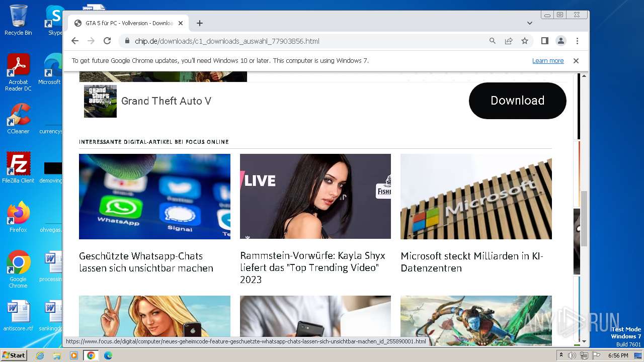The height and width of the screenshot is (362, 644).
Task: Open smartphone in hand article image
Action: click(315, 316)
